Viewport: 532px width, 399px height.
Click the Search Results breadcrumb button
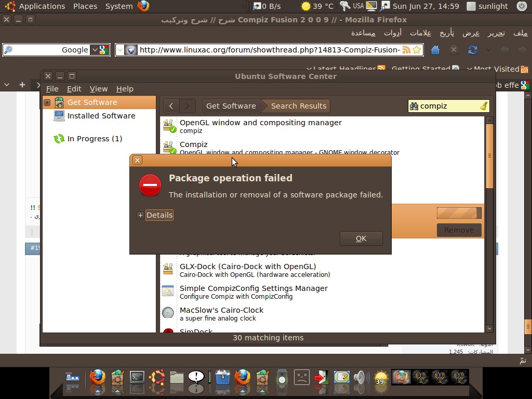click(x=298, y=106)
